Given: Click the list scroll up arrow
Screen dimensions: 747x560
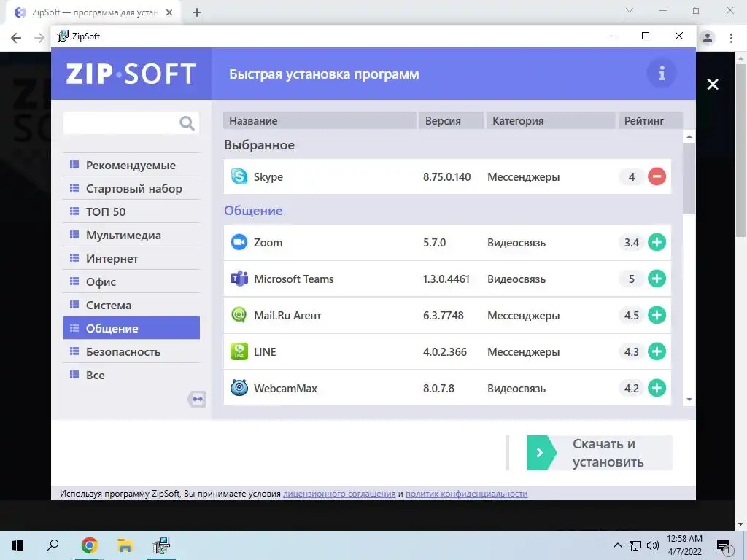Looking at the screenshot, I should coord(689,136).
